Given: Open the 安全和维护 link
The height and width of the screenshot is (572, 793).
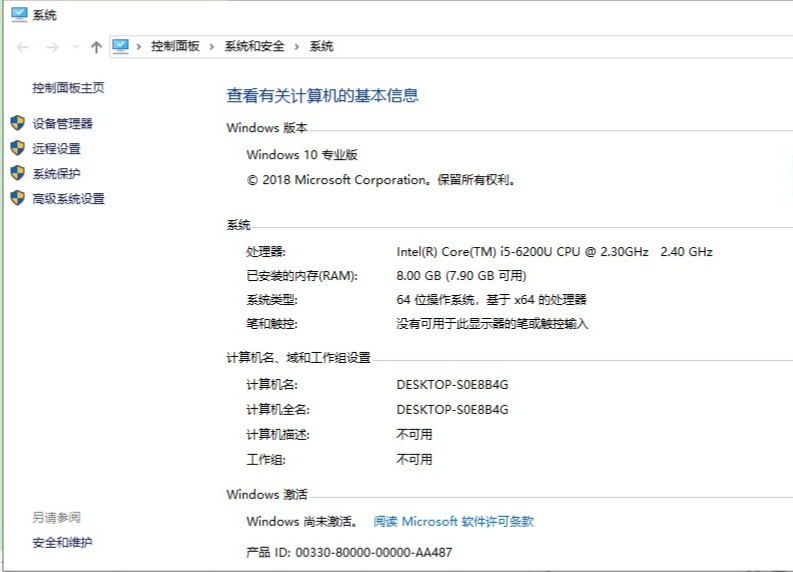Looking at the screenshot, I should [62, 543].
